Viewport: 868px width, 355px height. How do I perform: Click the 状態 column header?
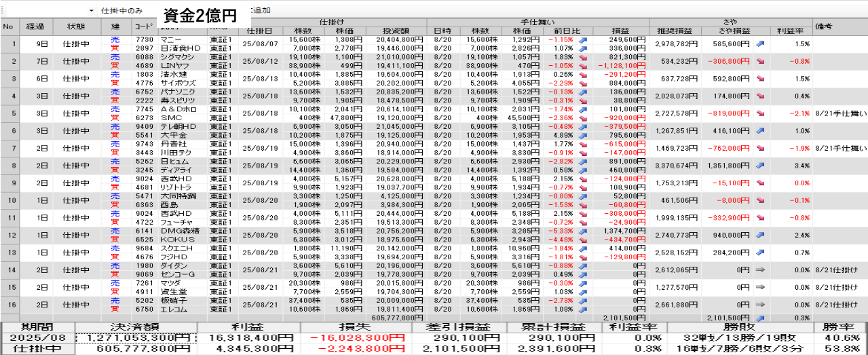76,26
